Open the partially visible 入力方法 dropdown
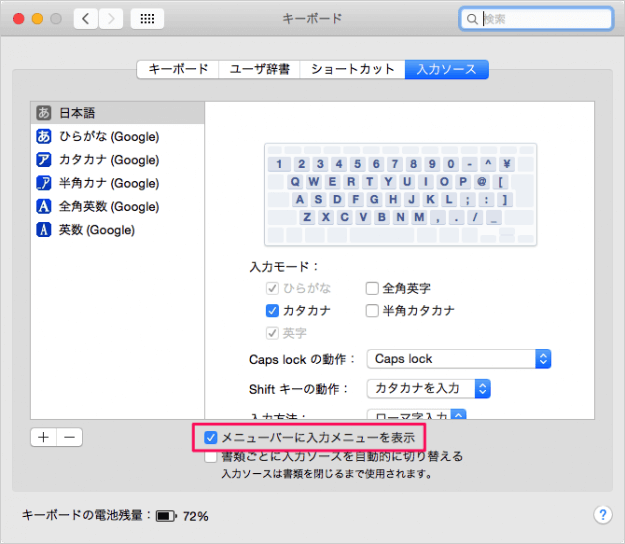 point(417,414)
